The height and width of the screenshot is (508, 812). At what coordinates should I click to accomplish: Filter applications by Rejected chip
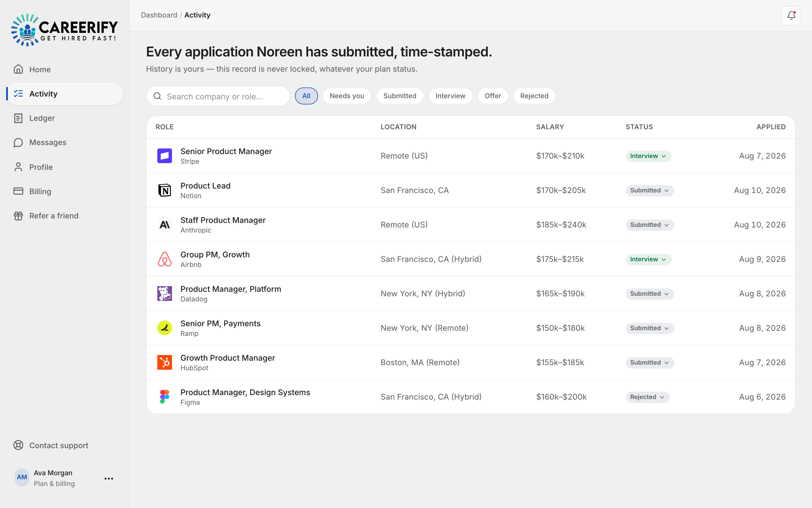click(x=534, y=96)
